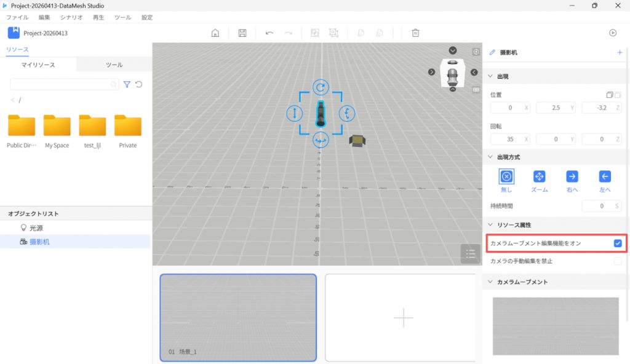The width and height of the screenshot is (630, 364).
Task: Uncheck カメラムーブメント編集機能をオン checkbox
Action: 618,243
